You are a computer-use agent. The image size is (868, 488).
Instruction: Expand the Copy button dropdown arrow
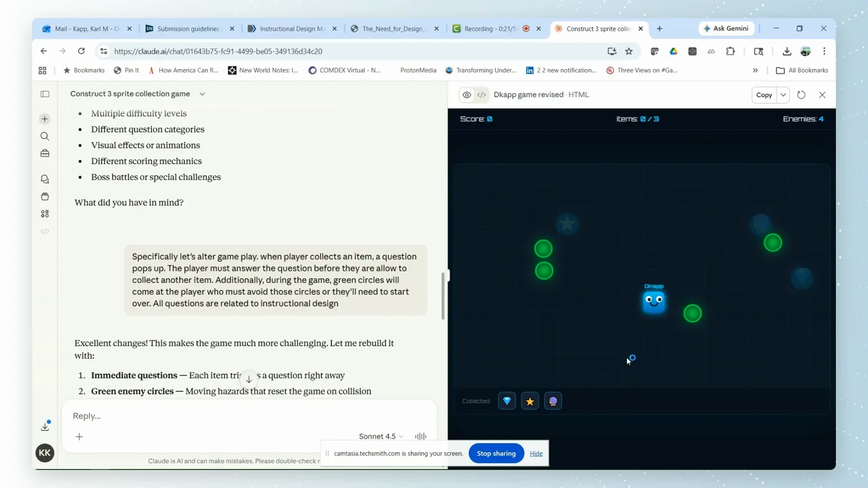(x=783, y=95)
